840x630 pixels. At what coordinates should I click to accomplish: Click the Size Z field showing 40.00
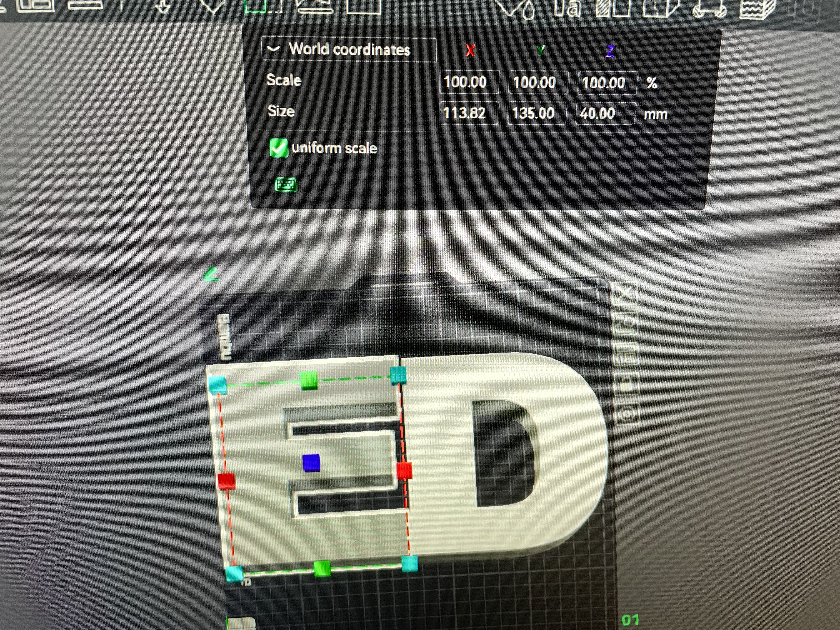coord(605,114)
